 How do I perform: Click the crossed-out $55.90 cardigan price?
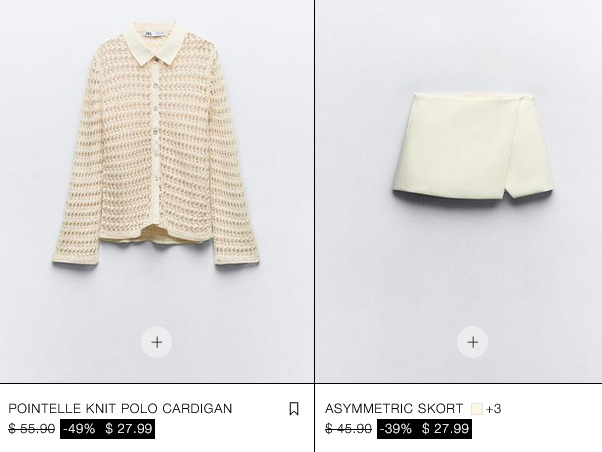31,429
